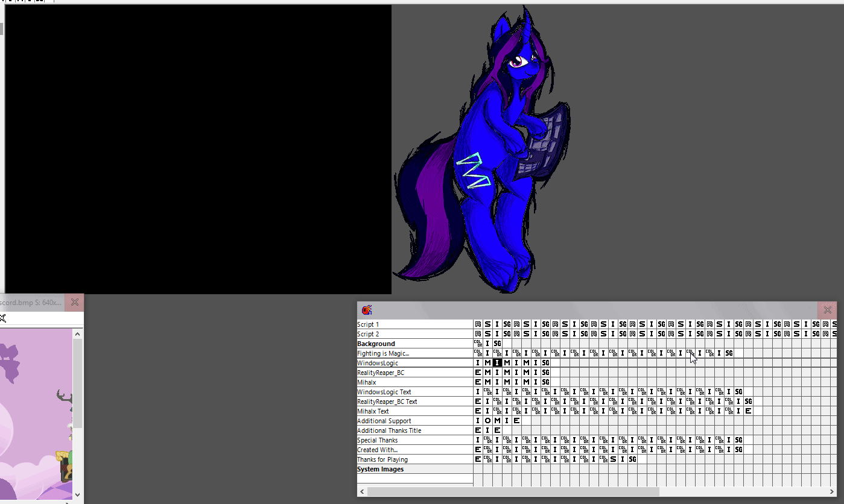Close the script timeline window
Viewport: 844px width, 504px height.
click(x=828, y=310)
